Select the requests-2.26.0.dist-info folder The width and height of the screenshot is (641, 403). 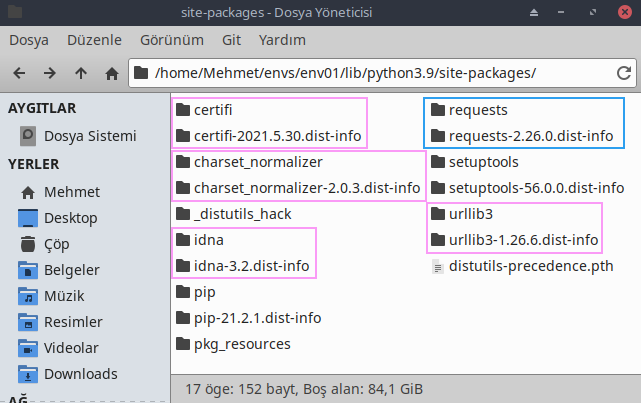[522, 136]
